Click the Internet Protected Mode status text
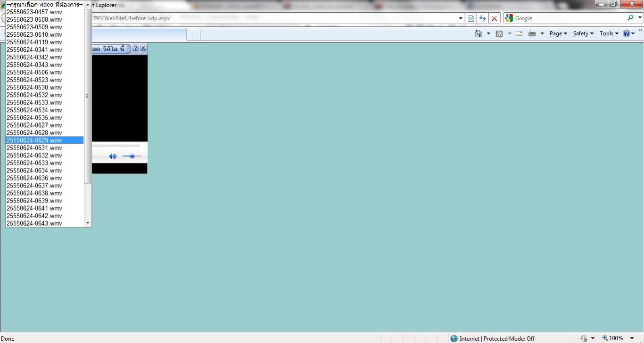The image size is (644, 343). pyautogui.click(x=497, y=338)
